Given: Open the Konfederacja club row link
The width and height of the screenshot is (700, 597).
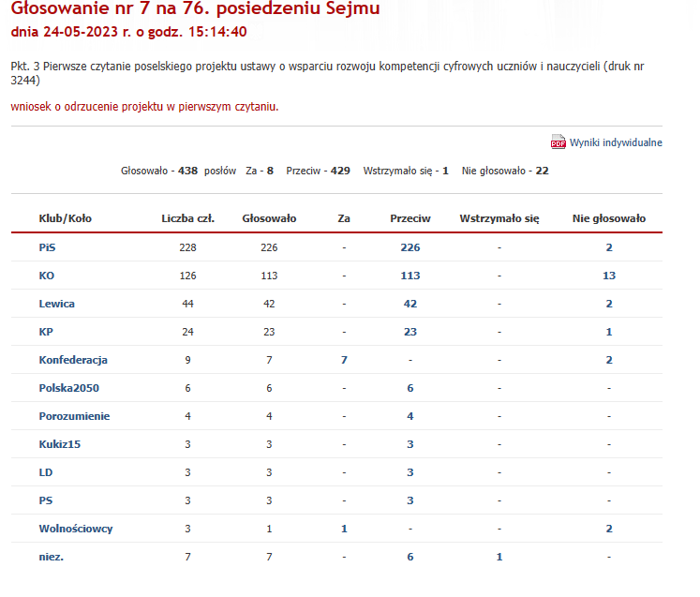Looking at the screenshot, I should click(73, 360).
